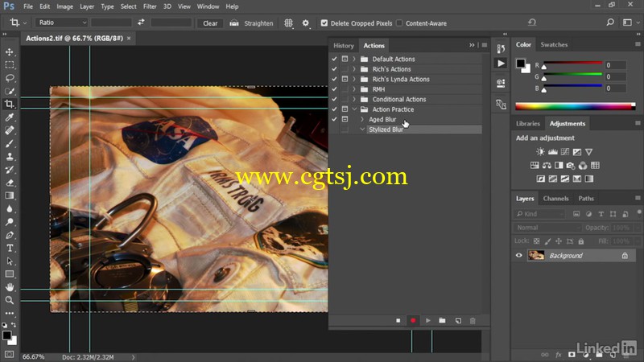Switch to the Swatches tab
The width and height of the screenshot is (644, 362).
click(x=554, y=45)
